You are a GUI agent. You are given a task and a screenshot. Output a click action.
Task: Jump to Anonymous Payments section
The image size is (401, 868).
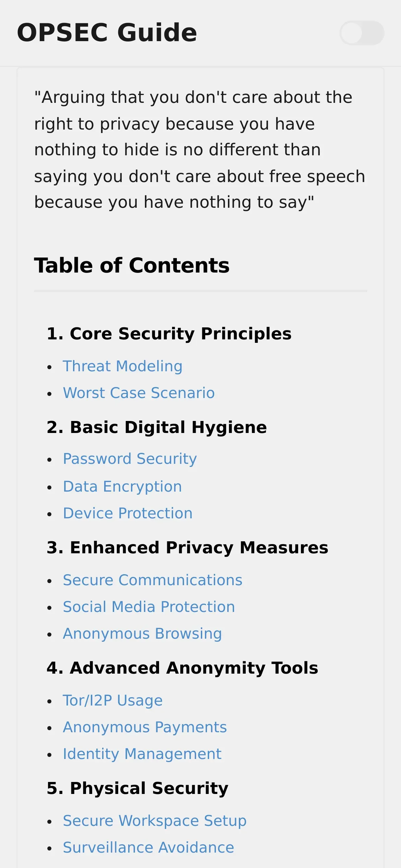145,727
